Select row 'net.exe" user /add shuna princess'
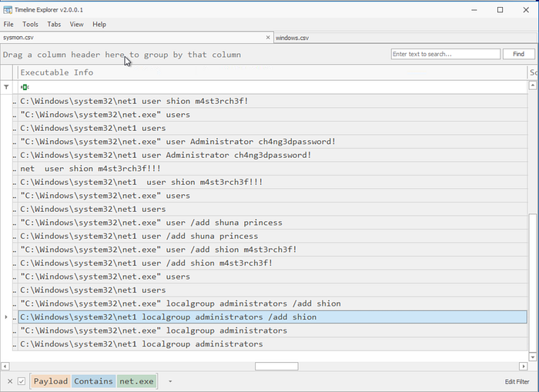The width and height of the screenshot is (539, 392). [273, 223]
